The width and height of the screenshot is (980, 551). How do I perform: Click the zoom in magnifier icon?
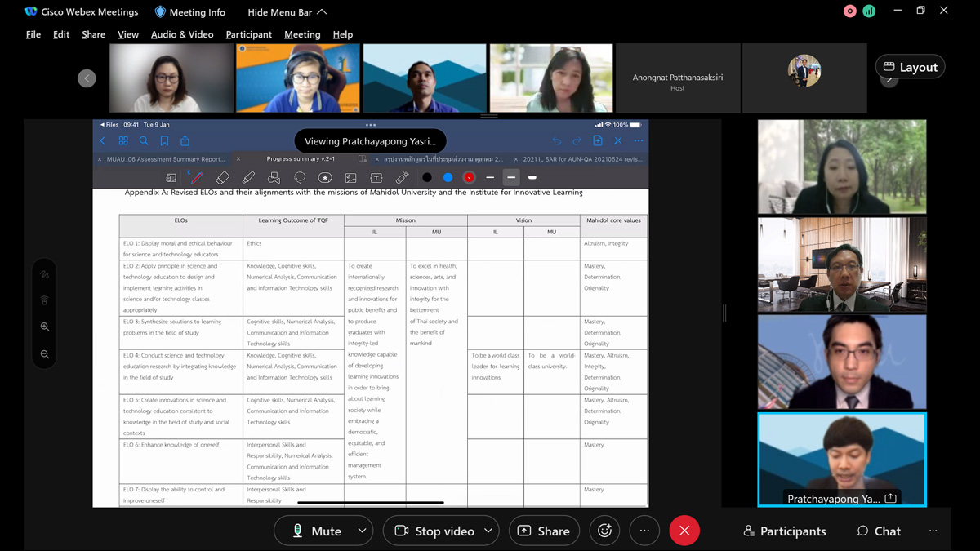pos(45,327)
